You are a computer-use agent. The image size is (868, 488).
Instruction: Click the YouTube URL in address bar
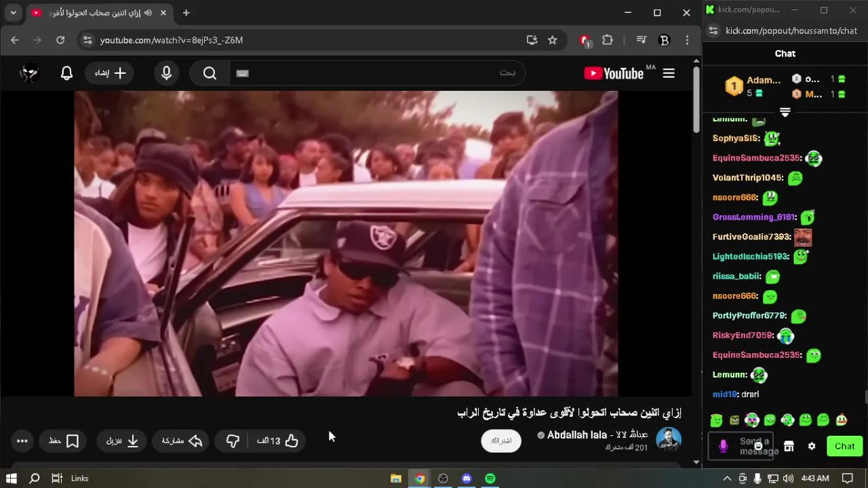(172, 40)
